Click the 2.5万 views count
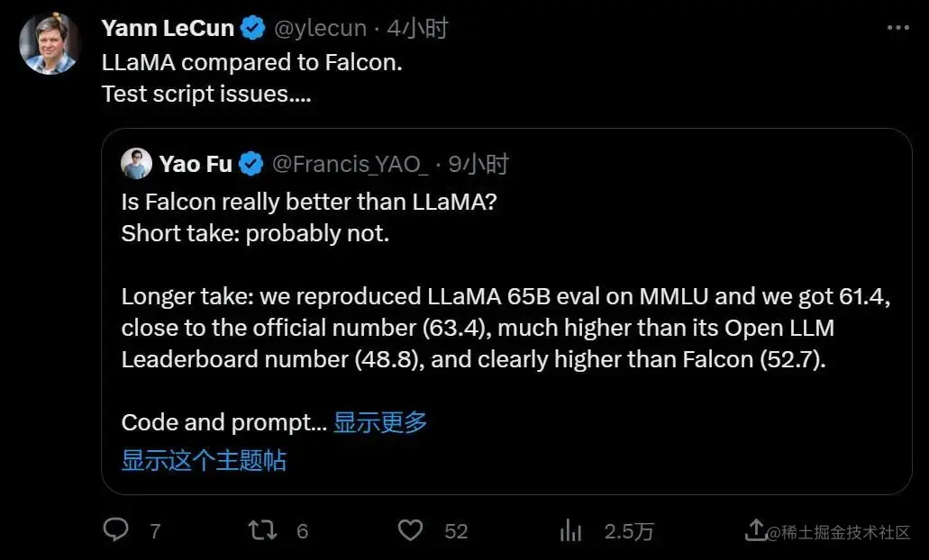Viewport: 929px width, 560px height. point(628,531)
